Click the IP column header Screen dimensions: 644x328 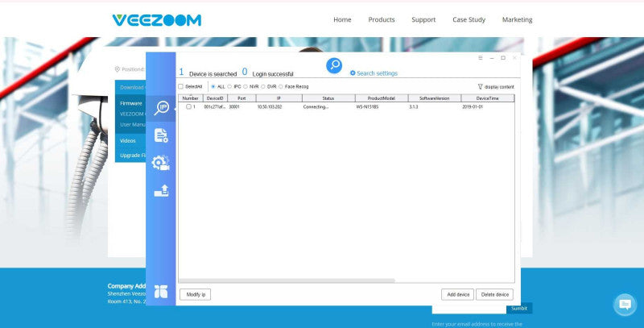(279, 98)
